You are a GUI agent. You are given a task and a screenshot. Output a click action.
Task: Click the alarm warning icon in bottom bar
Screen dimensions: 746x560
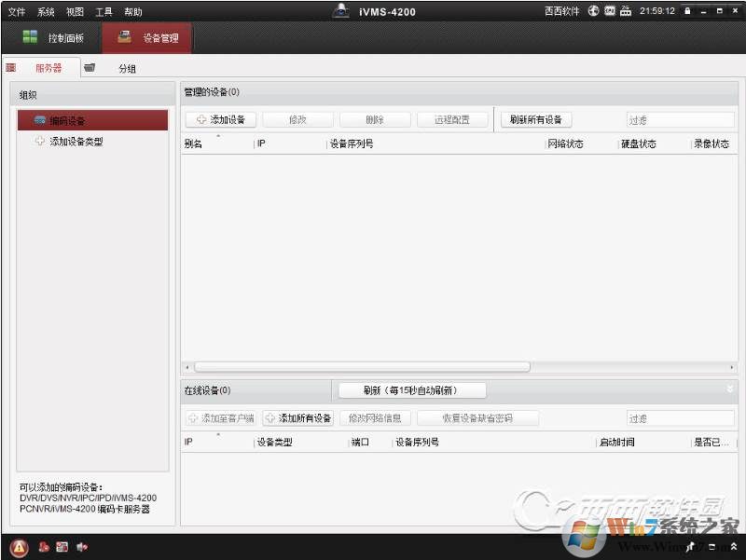(20, 547)
